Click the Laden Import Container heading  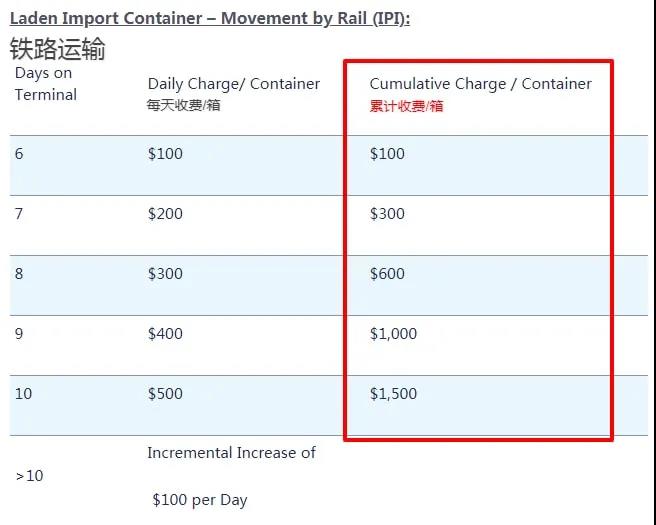[210, 18]
